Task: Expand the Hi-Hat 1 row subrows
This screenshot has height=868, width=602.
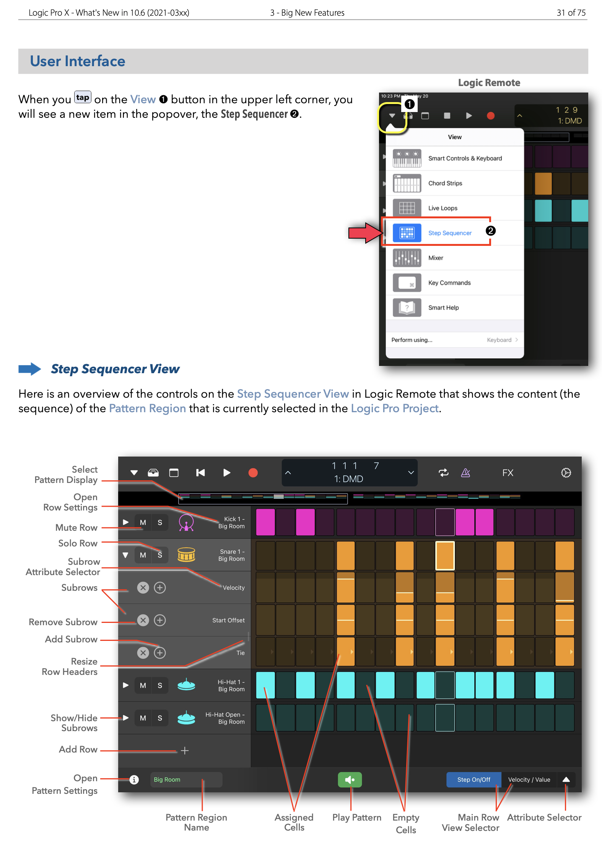Action: point(125,685)
